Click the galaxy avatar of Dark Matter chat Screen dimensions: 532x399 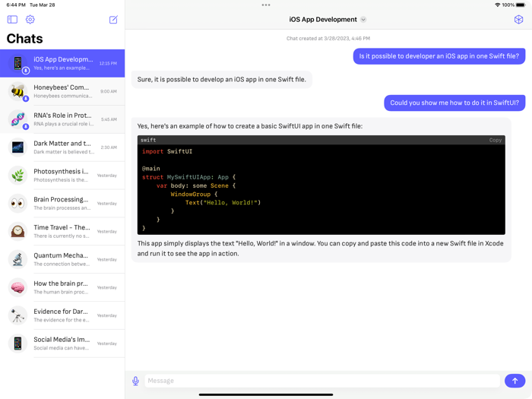(17, 147)
